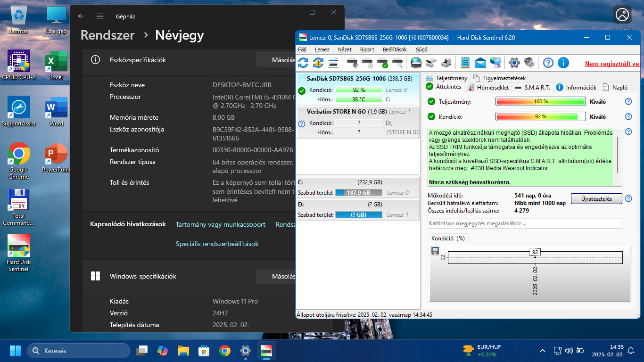
Task: Click the speaker sound toolbar icon
Action: click(x=529, y=62)
